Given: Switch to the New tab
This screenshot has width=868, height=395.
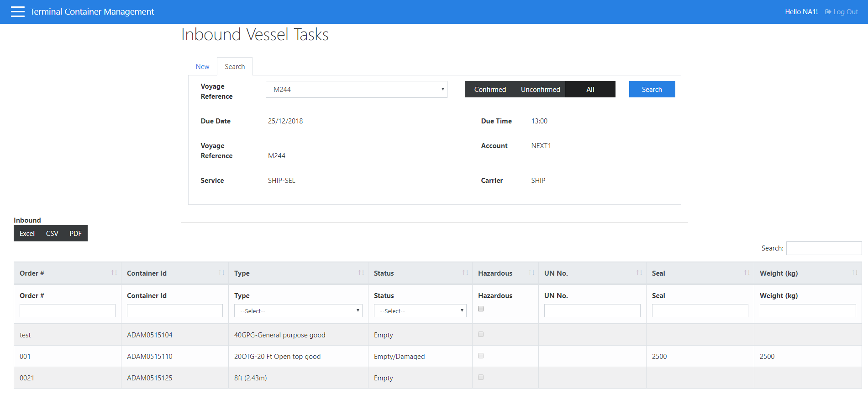Looking at the screenshot, I should (202, 67).
